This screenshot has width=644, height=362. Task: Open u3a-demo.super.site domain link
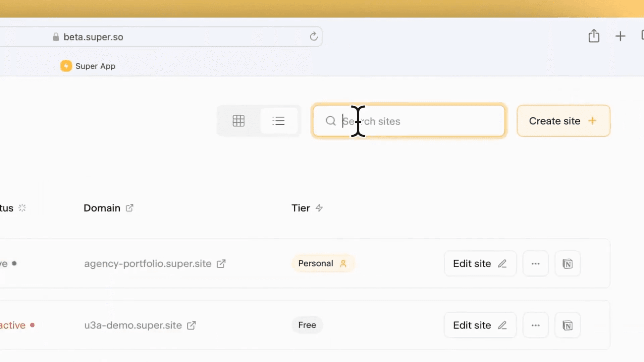click(133, 325)
